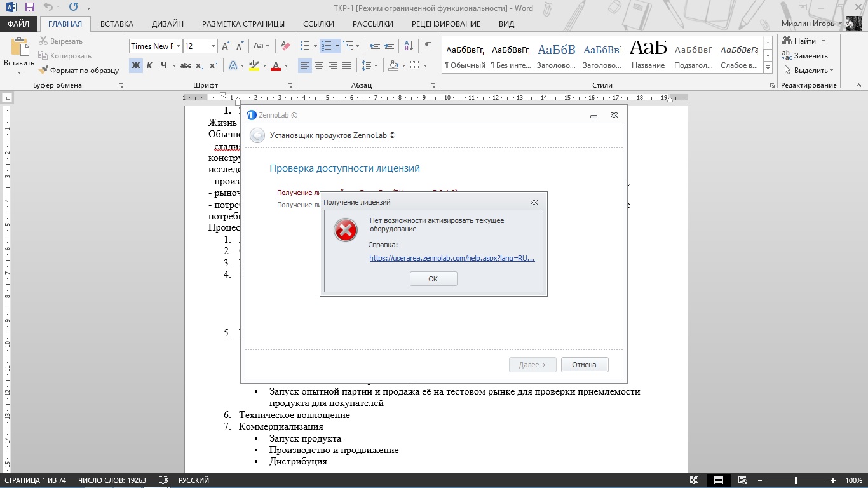Switch to the ВСТАВКА ribbon tab

click(117, 24)
